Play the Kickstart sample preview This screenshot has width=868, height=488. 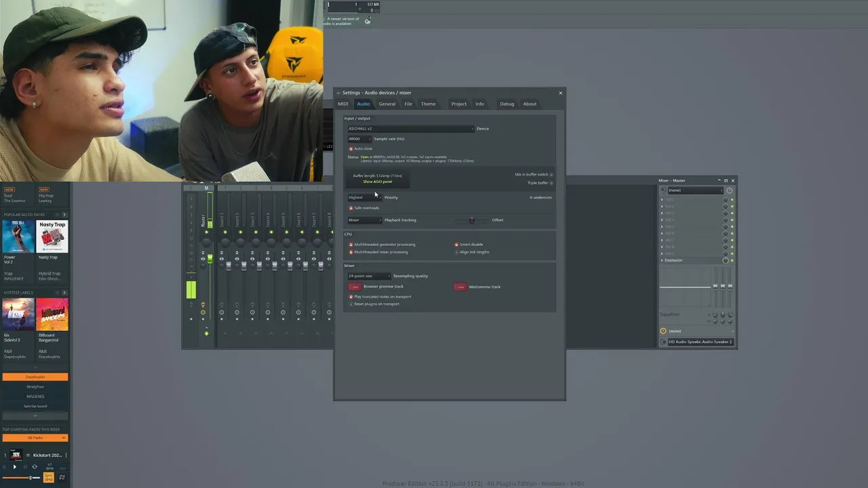pyautogui.click(x=15, y=467)
